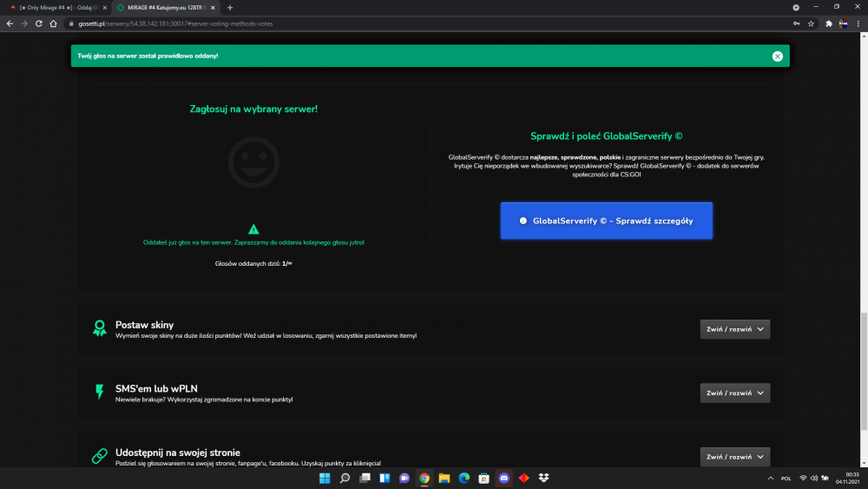Viewport: 868px width, 489px height.
Task: Open a new browser tab
Action: (230, 8)
